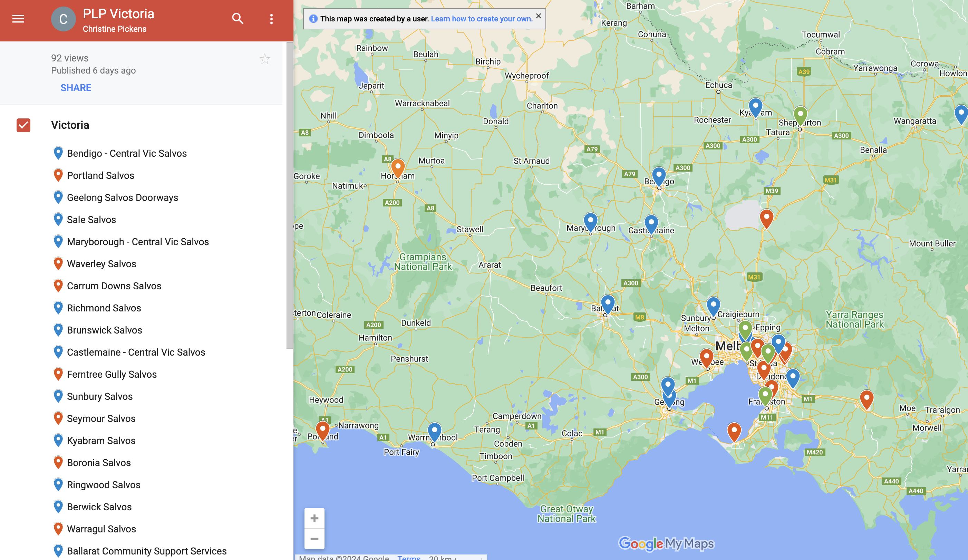Open the three-dot more options menu
This screenshot has width=968, height=560.
[271, 19]
